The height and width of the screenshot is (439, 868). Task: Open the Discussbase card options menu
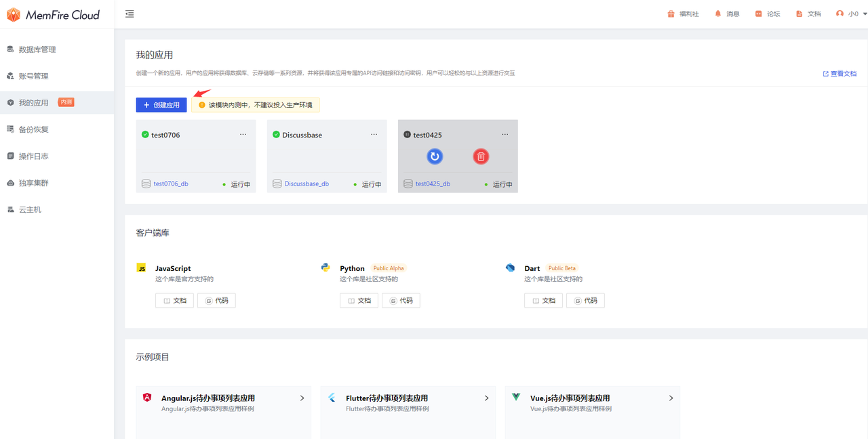click(x=374, y=134)
